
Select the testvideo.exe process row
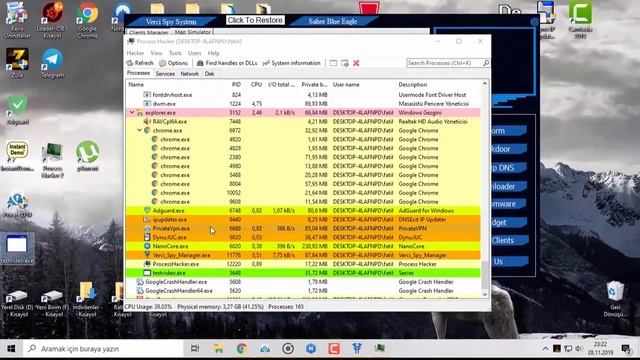[304, 273]
